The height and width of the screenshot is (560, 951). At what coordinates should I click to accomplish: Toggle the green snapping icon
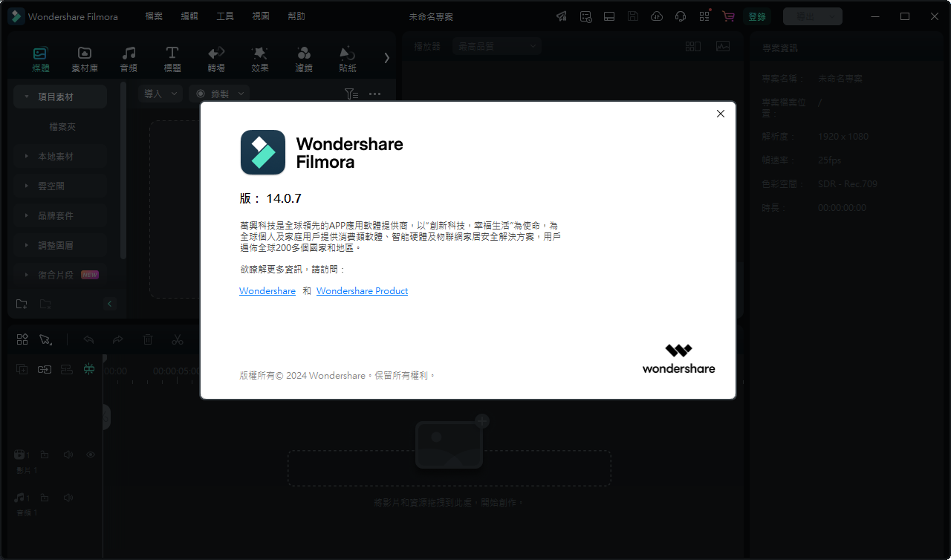coord(89,369)
